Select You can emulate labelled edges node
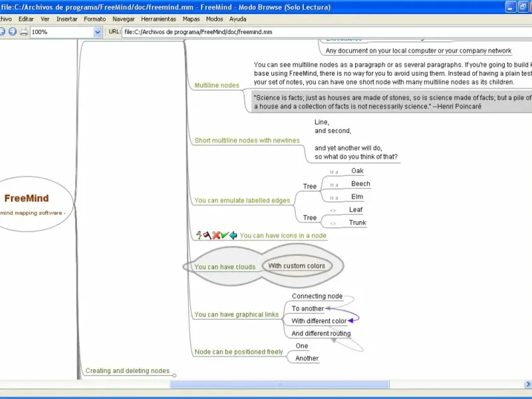 tap(242, 201)
